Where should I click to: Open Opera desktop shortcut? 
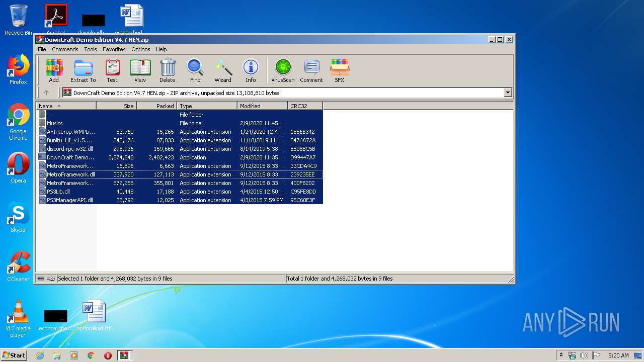18,168
